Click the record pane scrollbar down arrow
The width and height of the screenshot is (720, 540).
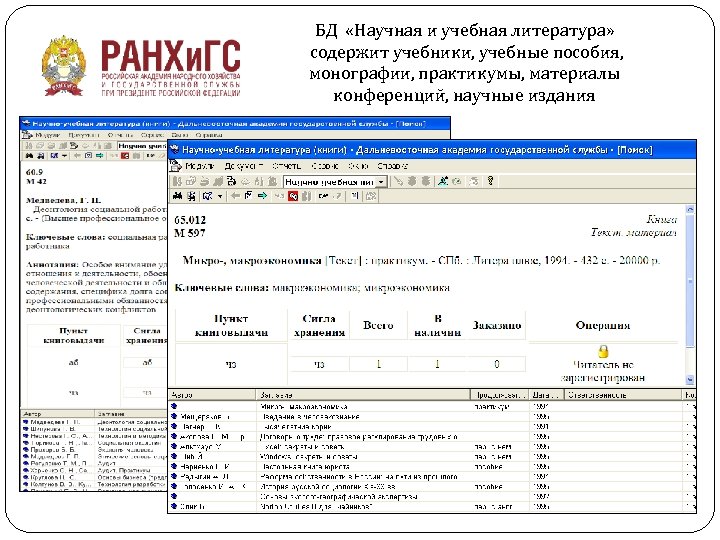[690, 380]
